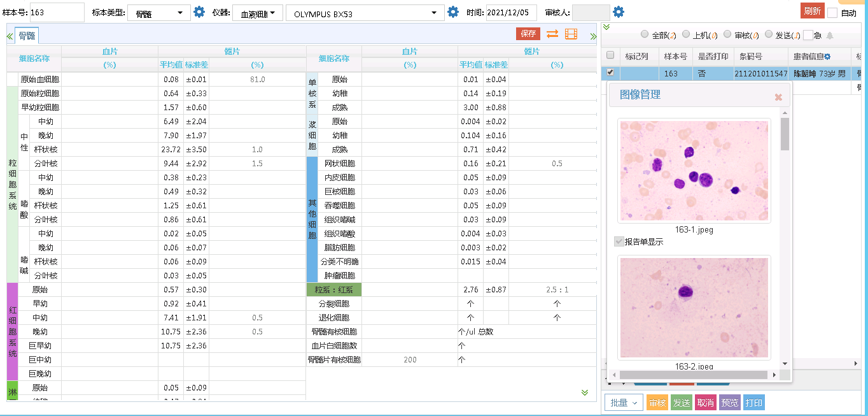The height and width of the screenshot is (416, 868).
Task: Open the 163-1.jpeg image thumbnail
Action: (x=694, y=171)
